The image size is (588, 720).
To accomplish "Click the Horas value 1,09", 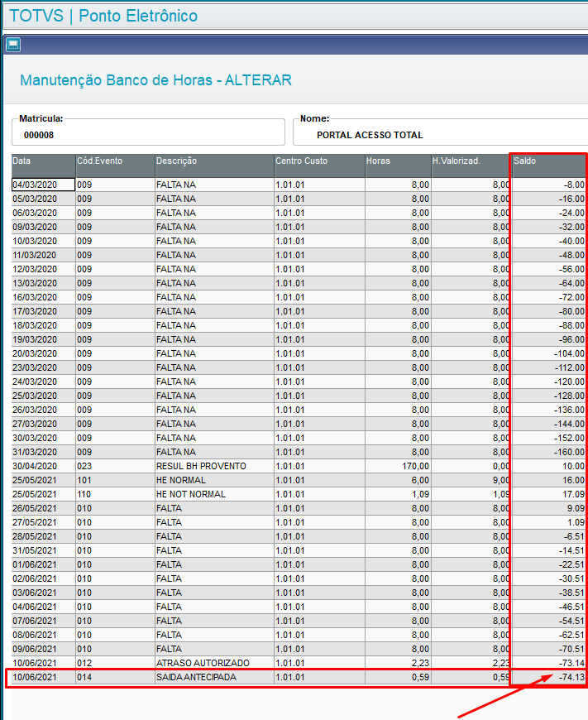I will pos(420,494).
